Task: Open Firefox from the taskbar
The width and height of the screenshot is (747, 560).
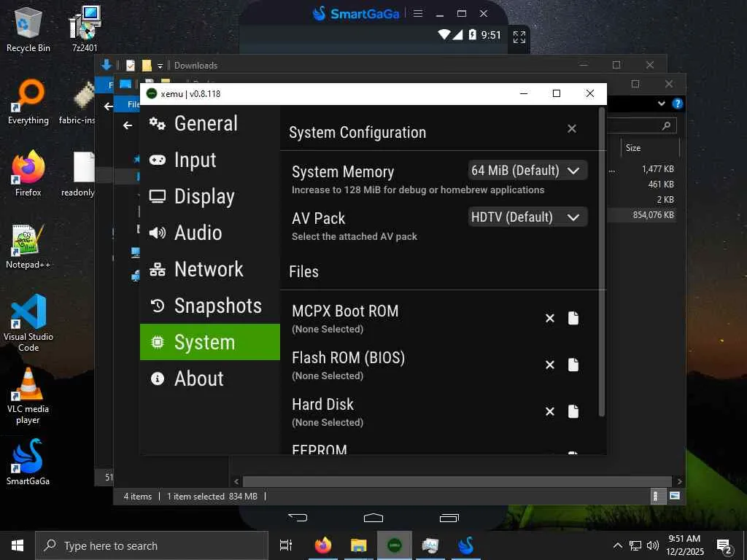Action: [x=323, y=545]
